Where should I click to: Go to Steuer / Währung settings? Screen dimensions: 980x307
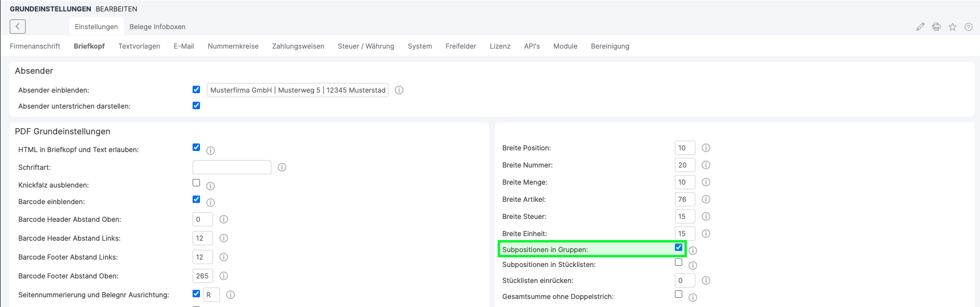click(x=366, y=46)
